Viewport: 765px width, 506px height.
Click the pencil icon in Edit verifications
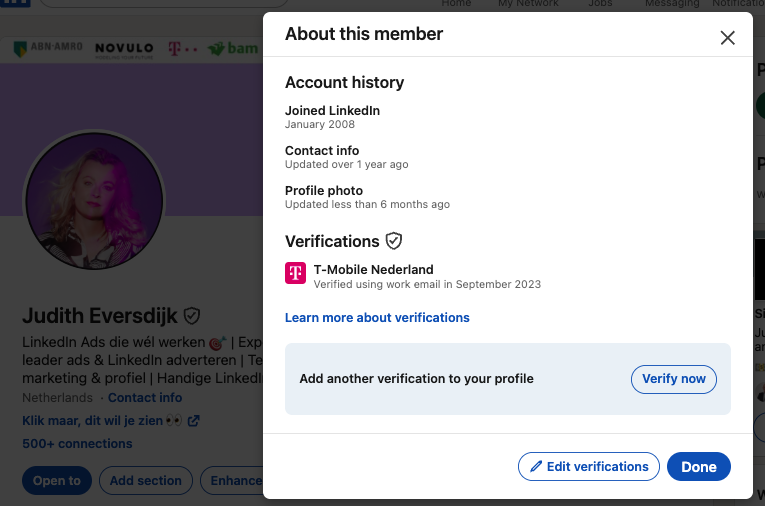(536, 466)
